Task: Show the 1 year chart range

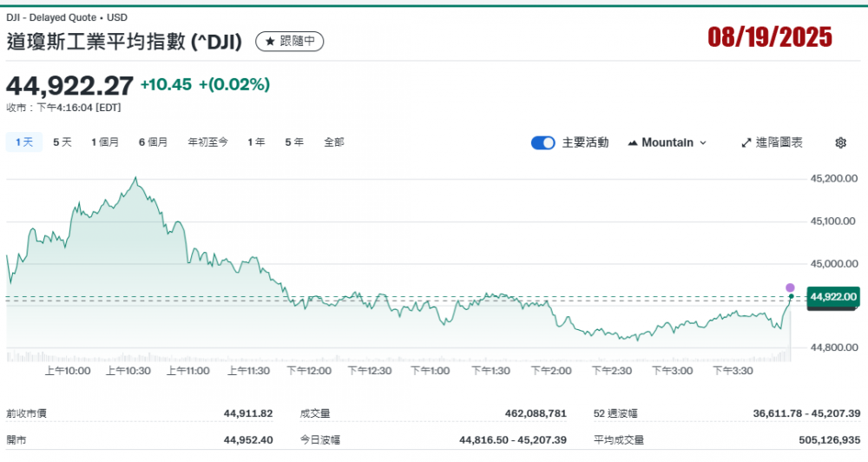Action: tap(256, 142)
